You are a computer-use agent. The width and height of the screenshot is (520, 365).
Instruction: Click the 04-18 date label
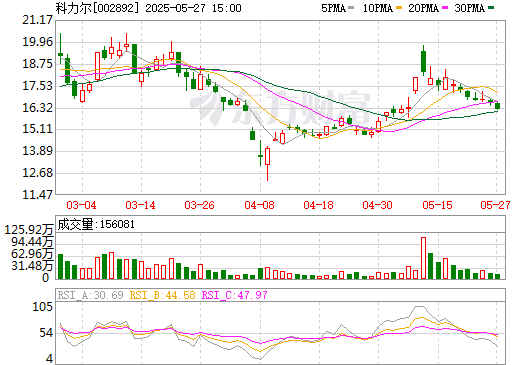point(318,205)
